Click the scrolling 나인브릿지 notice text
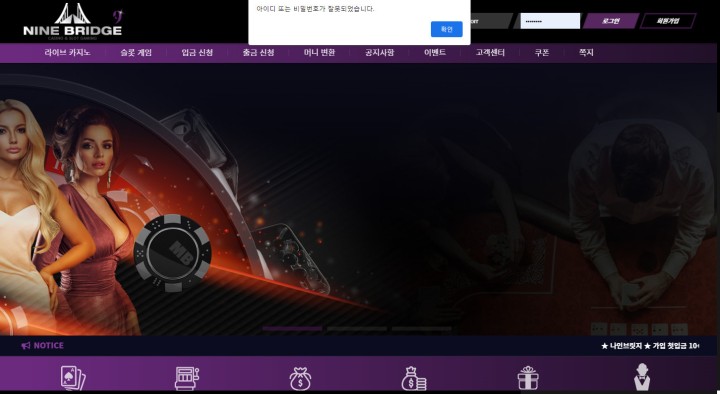Viewport: 720px width, 394px height. (650, 346)
